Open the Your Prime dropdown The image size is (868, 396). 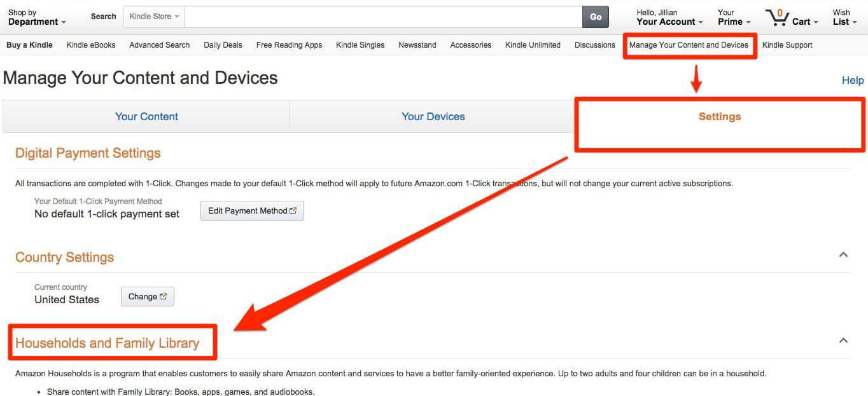[x=734, y=17]
